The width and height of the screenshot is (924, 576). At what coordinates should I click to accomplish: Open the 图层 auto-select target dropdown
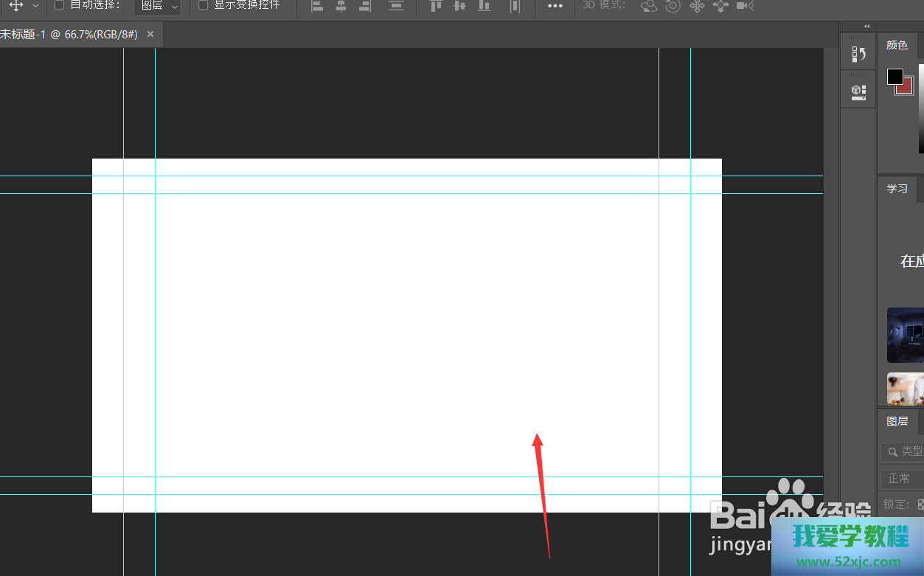coord(159,6)
